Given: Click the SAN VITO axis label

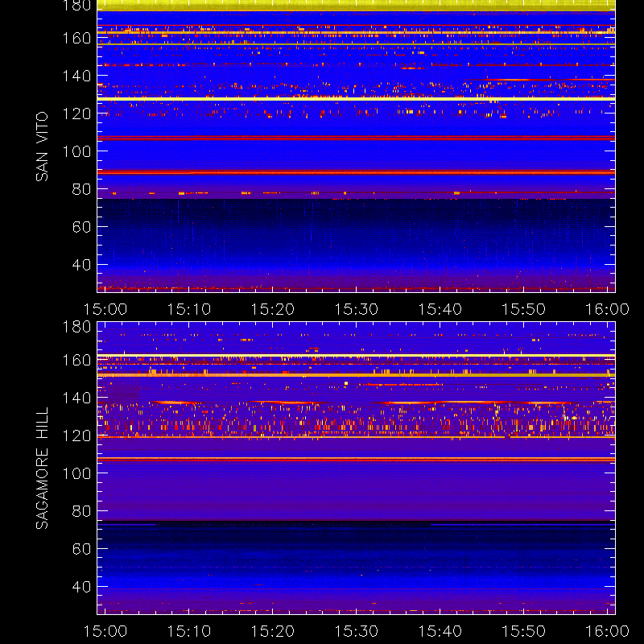Looking at the screenshot, I should (42, 147).
